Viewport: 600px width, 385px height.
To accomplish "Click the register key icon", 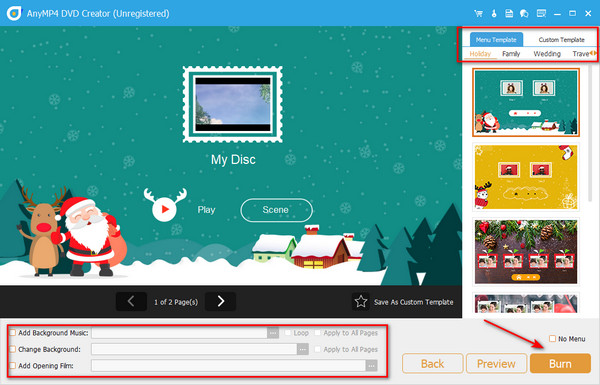I will 494,13.
